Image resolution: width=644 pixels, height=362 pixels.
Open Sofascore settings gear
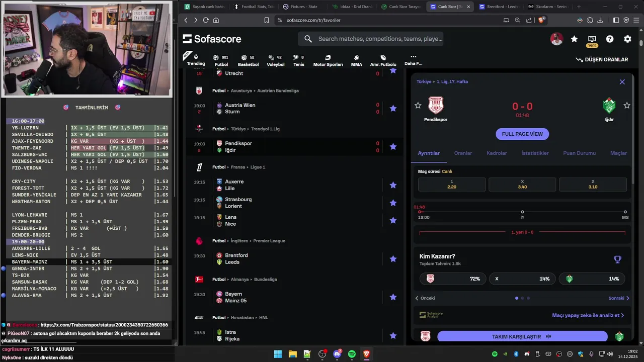[x=627, y=39]
